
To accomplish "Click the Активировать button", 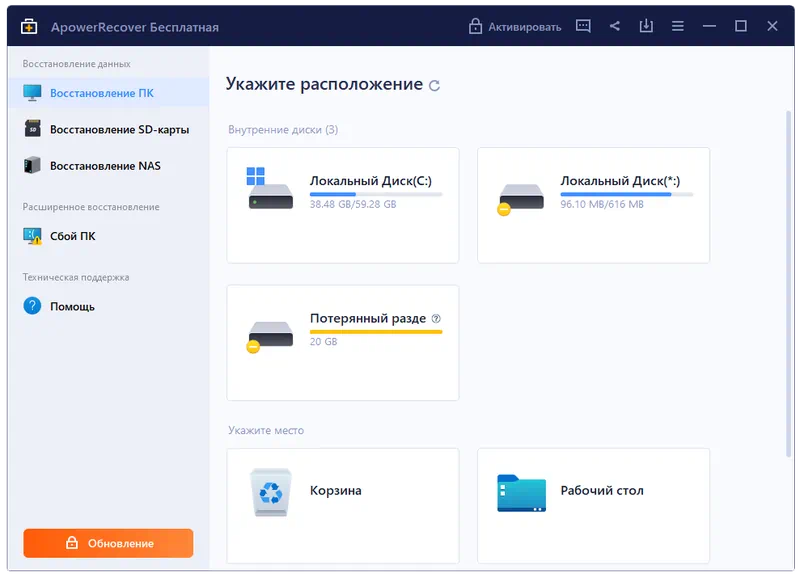I will pos(515,27).
